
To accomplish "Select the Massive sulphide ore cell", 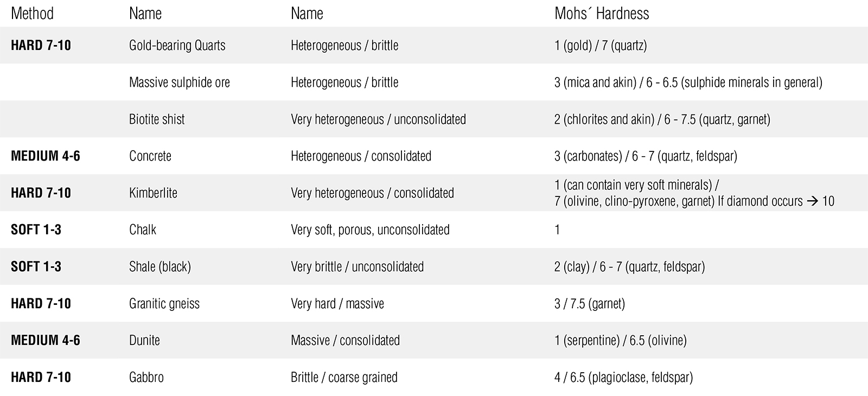I will click(x=179, y=82).
